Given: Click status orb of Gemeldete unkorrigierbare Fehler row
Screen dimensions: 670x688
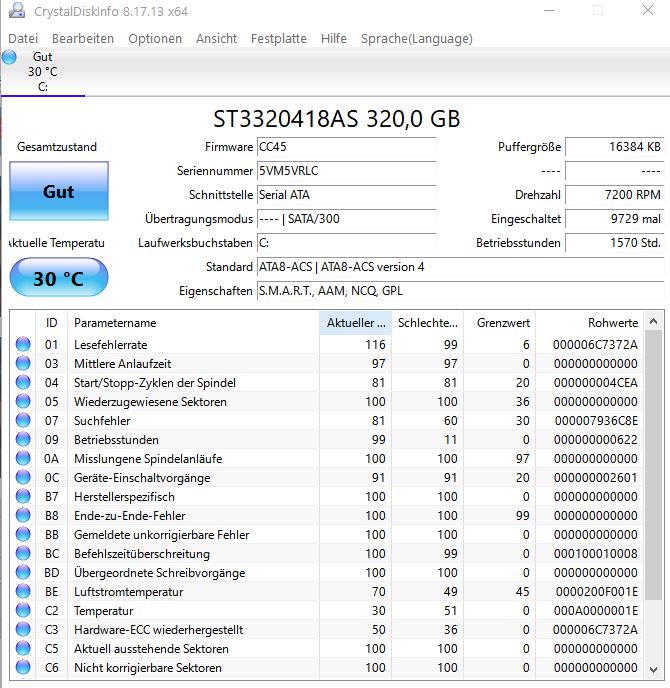Looking at the screenshot, I should point(23,534).
